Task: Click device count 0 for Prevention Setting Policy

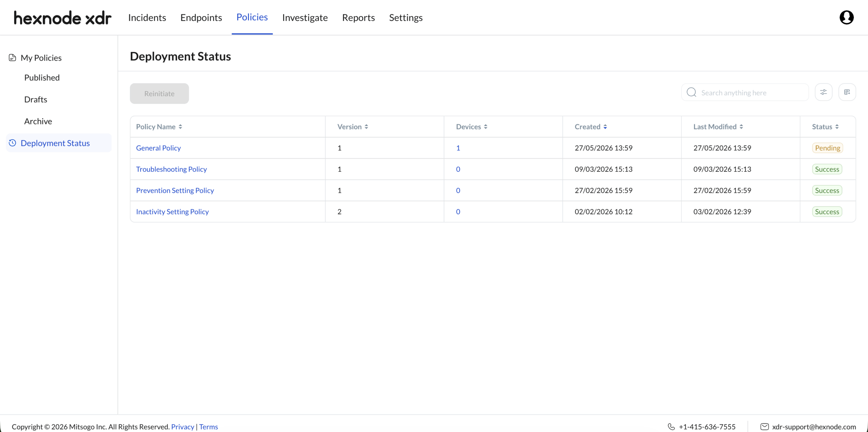Action: tap(458, 190)
